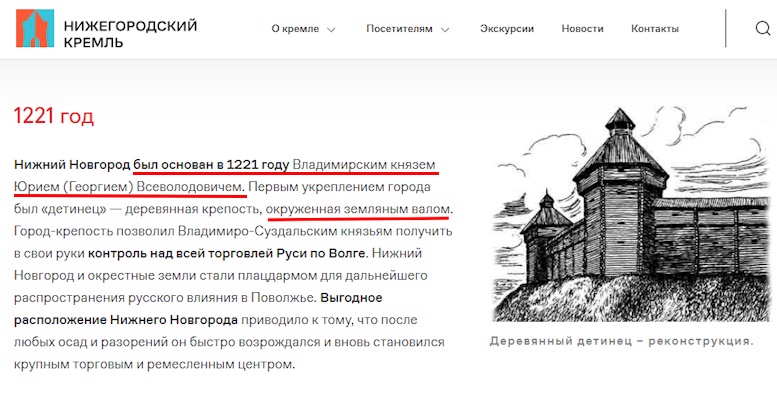This screenshot has height=396, width=777.
Task: Open the search magnifier icon
Action: coord(763,29)
